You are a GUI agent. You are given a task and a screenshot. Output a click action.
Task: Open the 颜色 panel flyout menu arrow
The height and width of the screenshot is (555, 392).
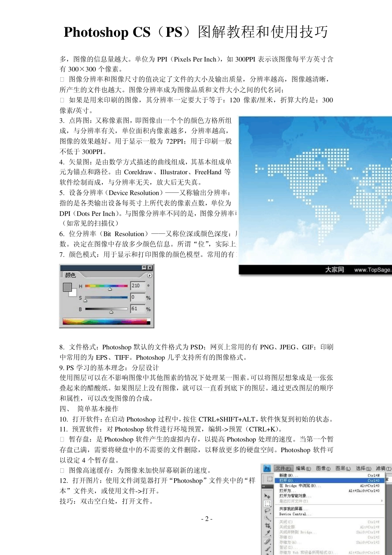[x=149, y=275]
